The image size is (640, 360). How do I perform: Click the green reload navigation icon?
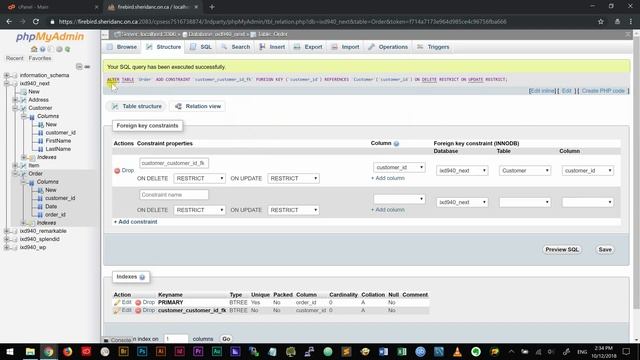click(x=67, y=49)
